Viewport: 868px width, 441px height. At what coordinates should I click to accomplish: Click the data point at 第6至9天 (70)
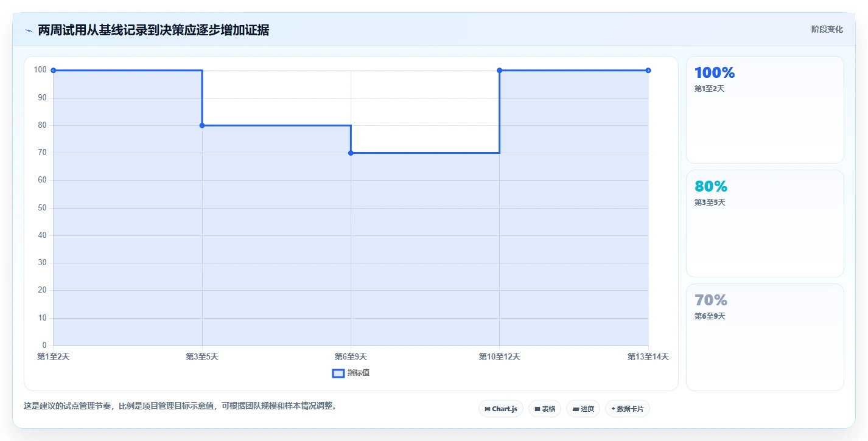tap(351, 153)
